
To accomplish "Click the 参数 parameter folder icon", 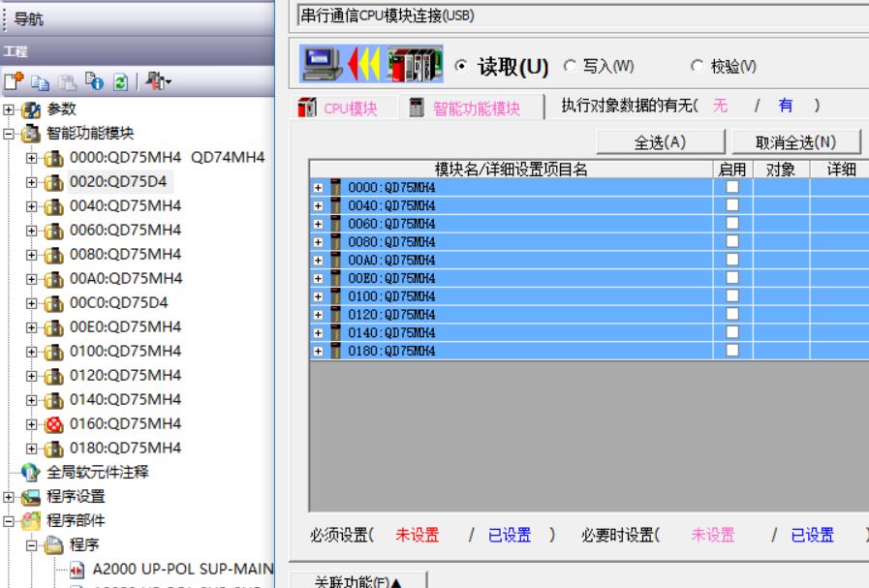I will 31,109.
